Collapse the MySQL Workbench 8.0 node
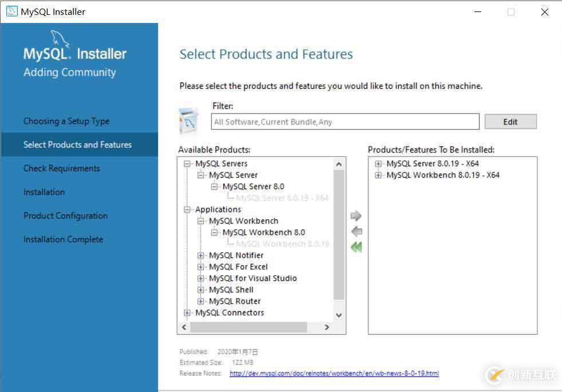Image resolution: width=562 pixels, height=392 pixels. (214, 233)
